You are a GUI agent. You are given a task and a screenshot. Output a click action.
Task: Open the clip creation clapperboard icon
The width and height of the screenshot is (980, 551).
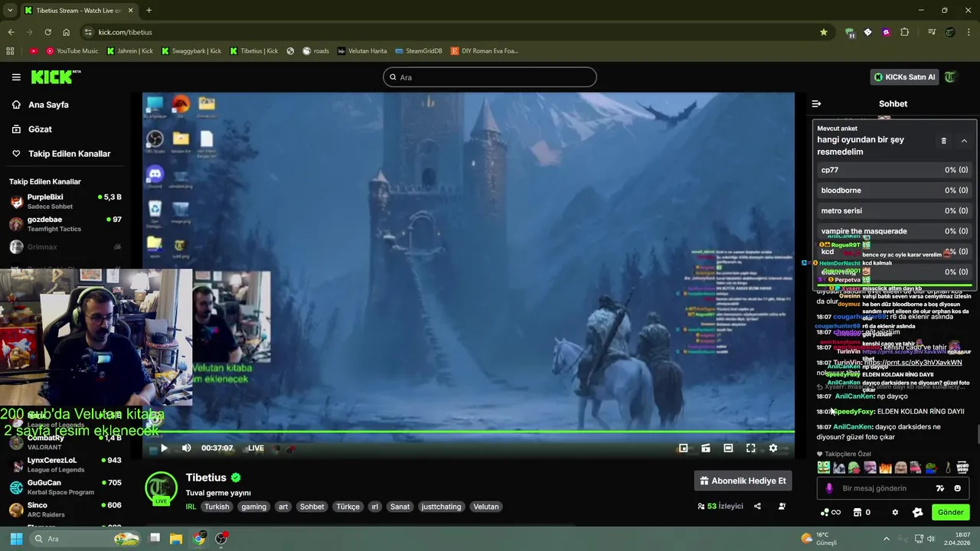[706, 448]
